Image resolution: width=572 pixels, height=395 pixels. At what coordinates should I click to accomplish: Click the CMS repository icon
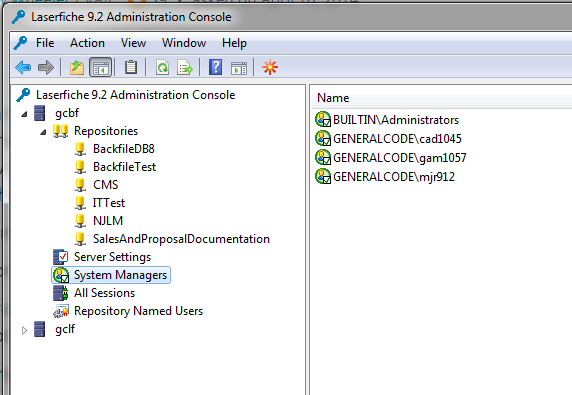coord(80,185)
